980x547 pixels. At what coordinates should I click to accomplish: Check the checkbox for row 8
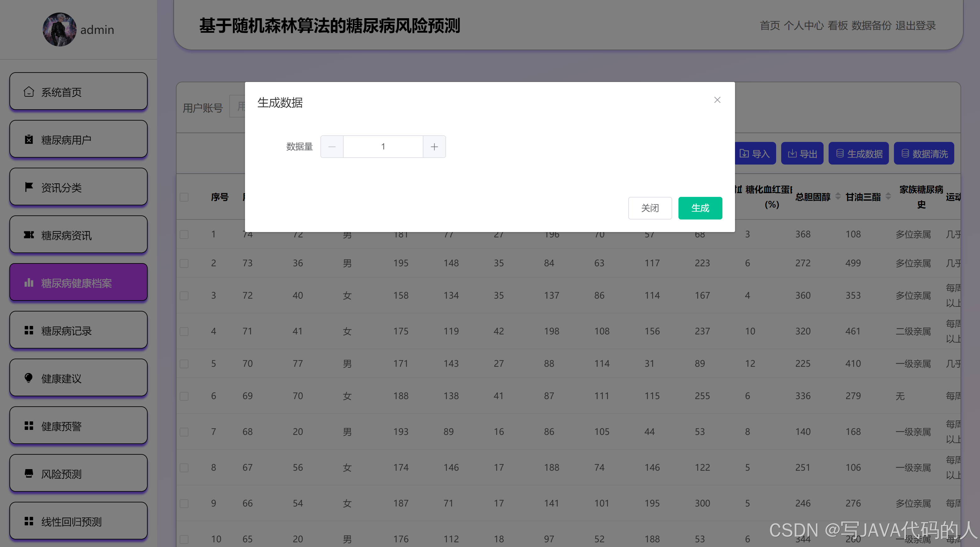click(184, 468)
